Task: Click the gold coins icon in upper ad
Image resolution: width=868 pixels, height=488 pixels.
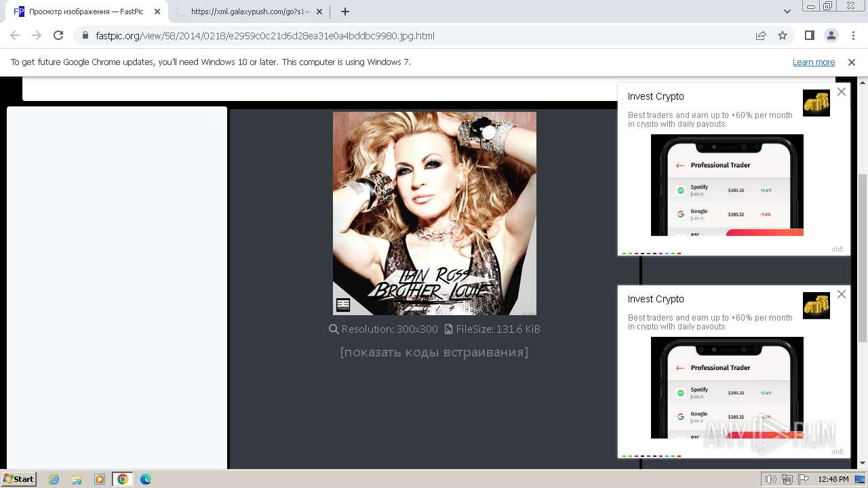Action: 816,103
